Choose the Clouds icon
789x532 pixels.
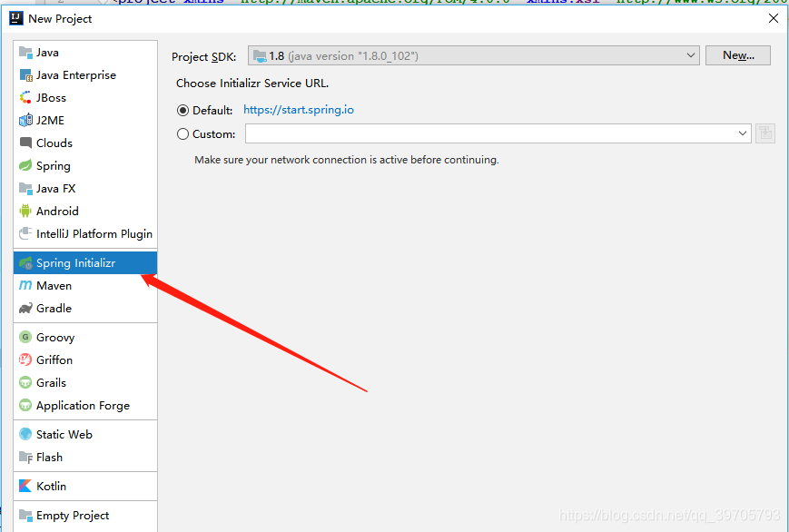(x=25, y=143)
